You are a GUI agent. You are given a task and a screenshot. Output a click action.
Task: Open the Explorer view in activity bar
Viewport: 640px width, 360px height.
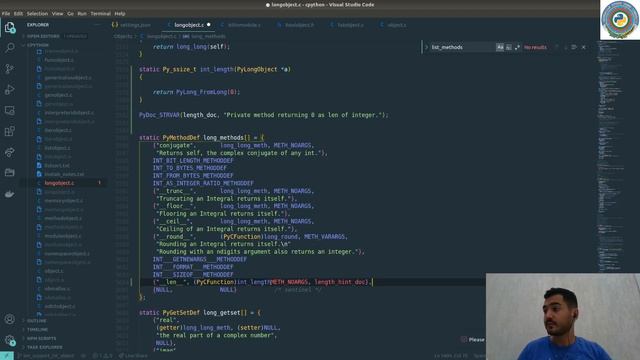(10, 27)
